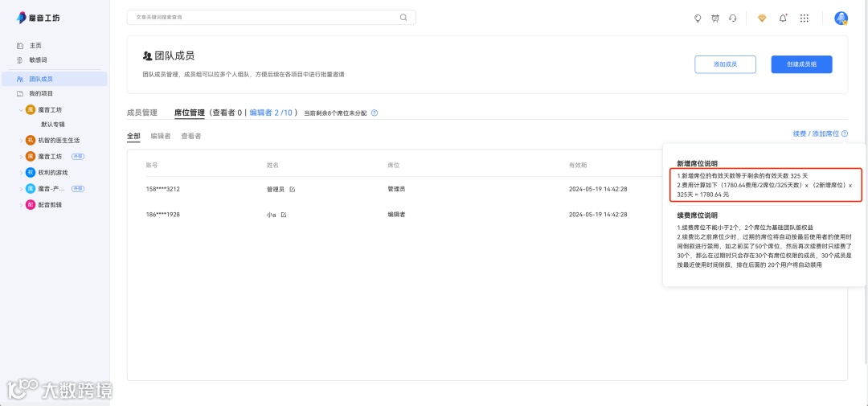Click the 有效期 column header
This screenshot has height=406, width=868.
point(578,165)
